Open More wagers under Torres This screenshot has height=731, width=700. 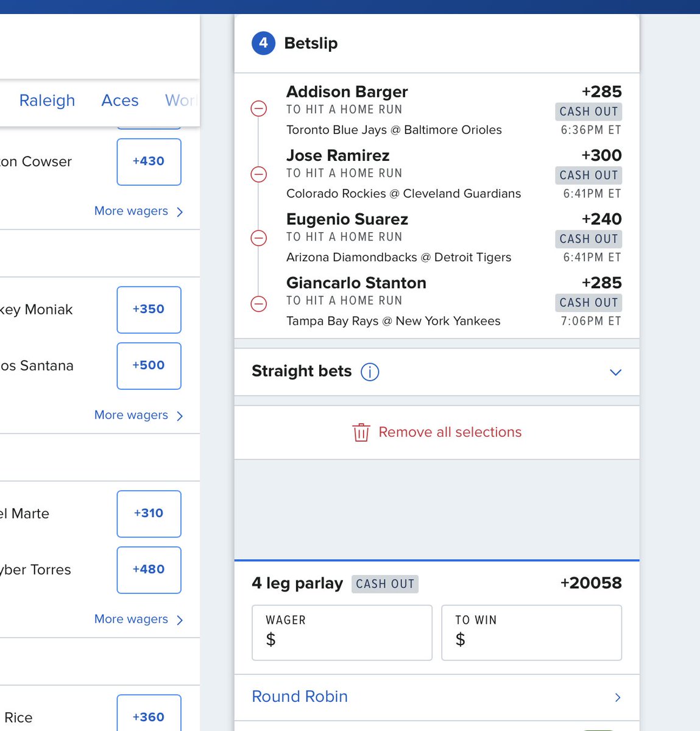138,620
